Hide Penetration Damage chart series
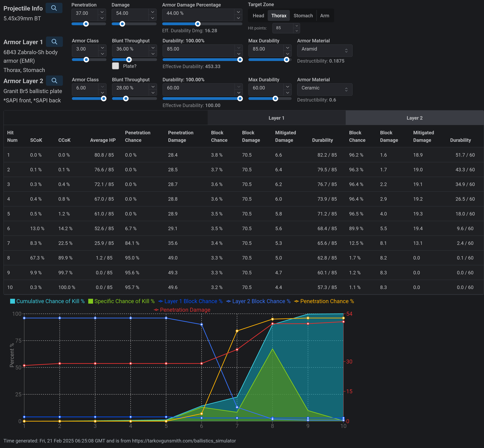The image size is (484, 448). coord(182,310)
